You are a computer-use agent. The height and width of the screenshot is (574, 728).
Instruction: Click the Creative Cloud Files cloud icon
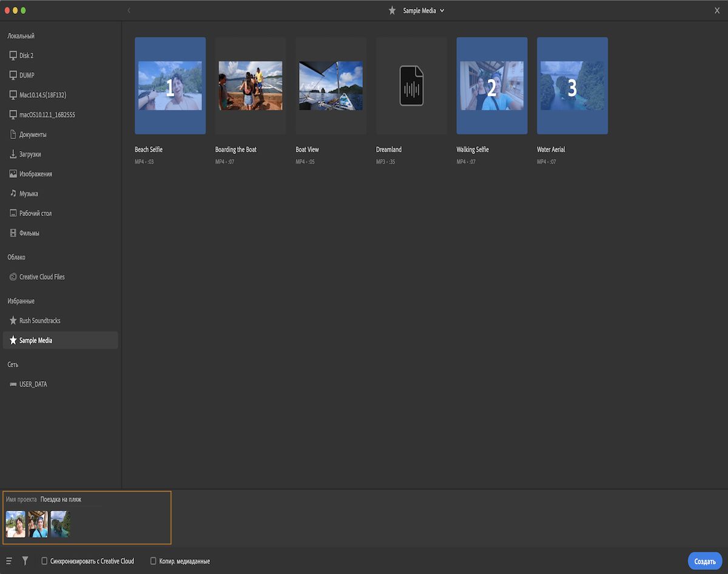coord(13,277)
